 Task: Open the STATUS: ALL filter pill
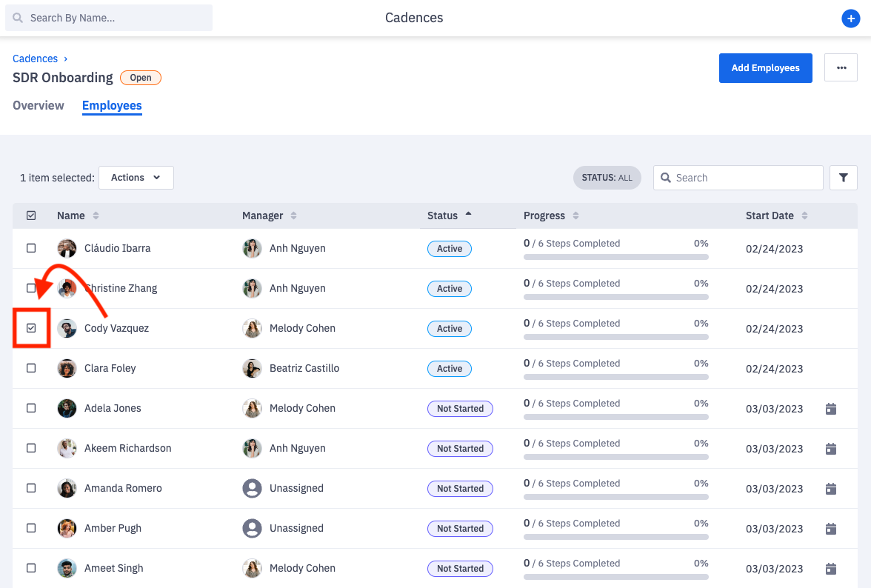pos(607,178)
